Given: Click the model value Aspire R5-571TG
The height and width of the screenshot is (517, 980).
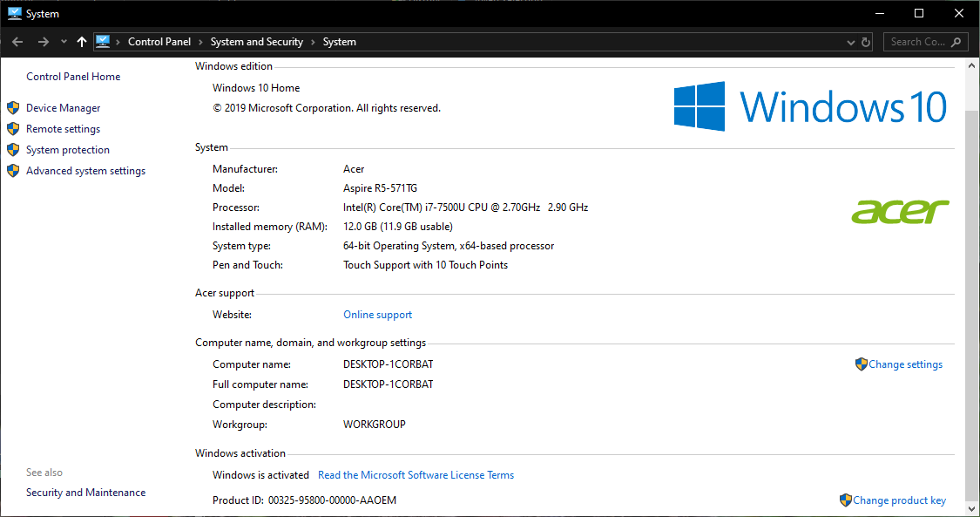Looking at the screenshot, I should [380, 188].
